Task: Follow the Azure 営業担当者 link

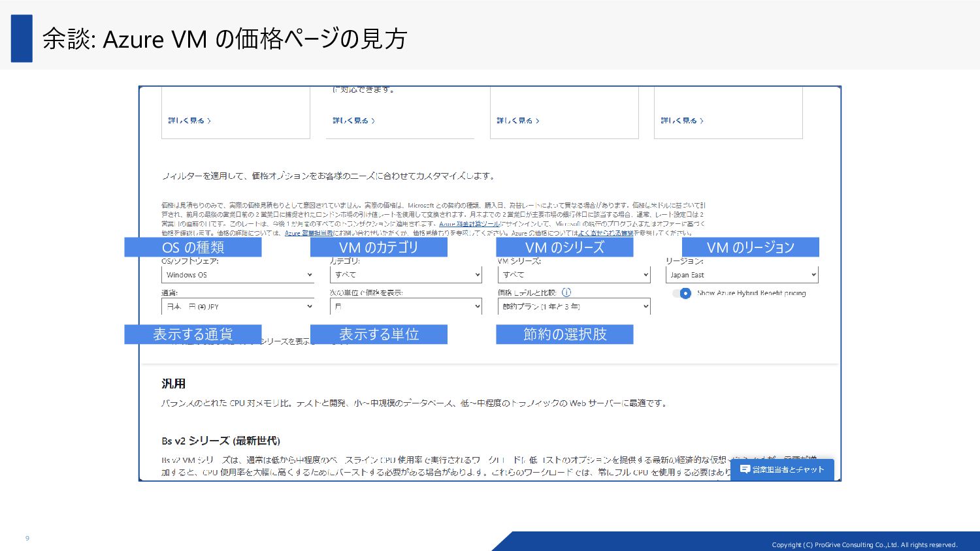Action: (x=309, y=233)
